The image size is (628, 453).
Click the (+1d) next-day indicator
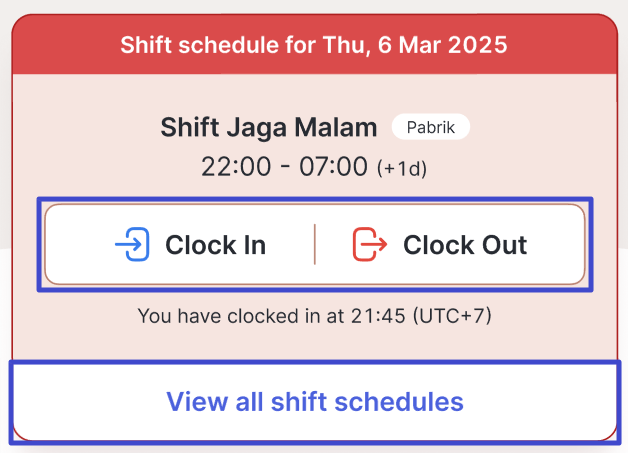pyautogui.click(x=402, y=169)
